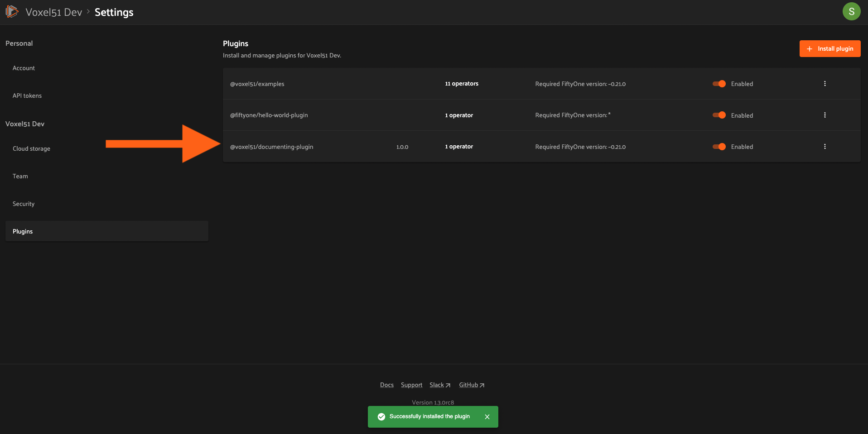
Task: Open the user avatar S menu
Action: [851, 11]
